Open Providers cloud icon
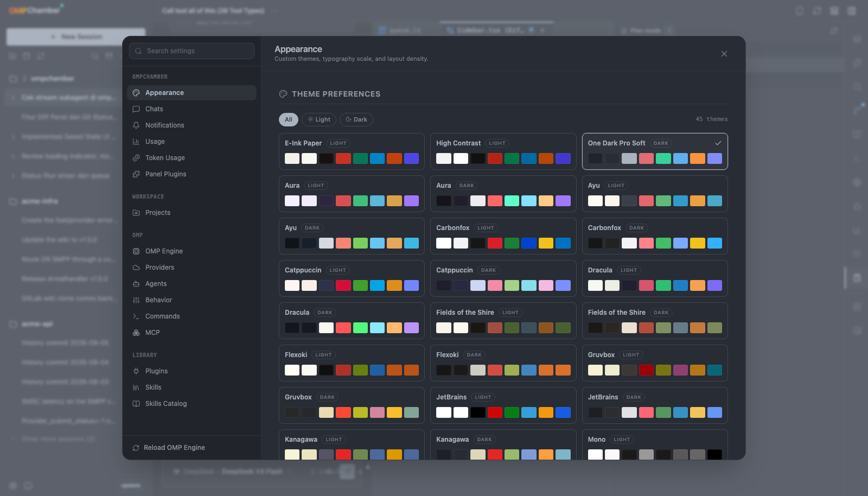Screen dimensions: 868x496 pos(136,268)
